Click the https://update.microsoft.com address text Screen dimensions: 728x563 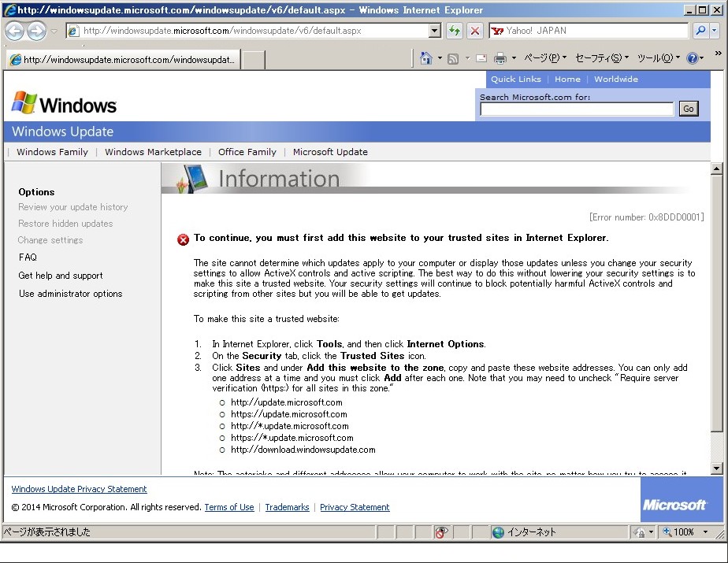[289, 414]
